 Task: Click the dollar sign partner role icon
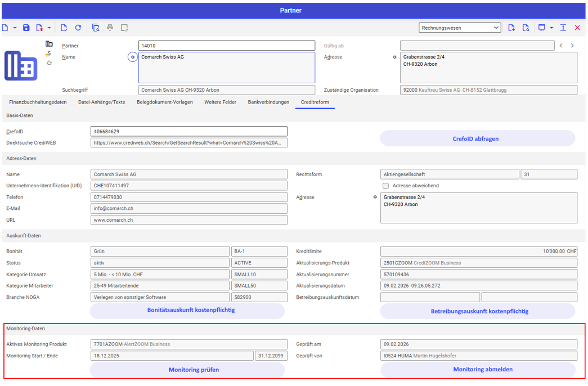[x=49, y=53]
